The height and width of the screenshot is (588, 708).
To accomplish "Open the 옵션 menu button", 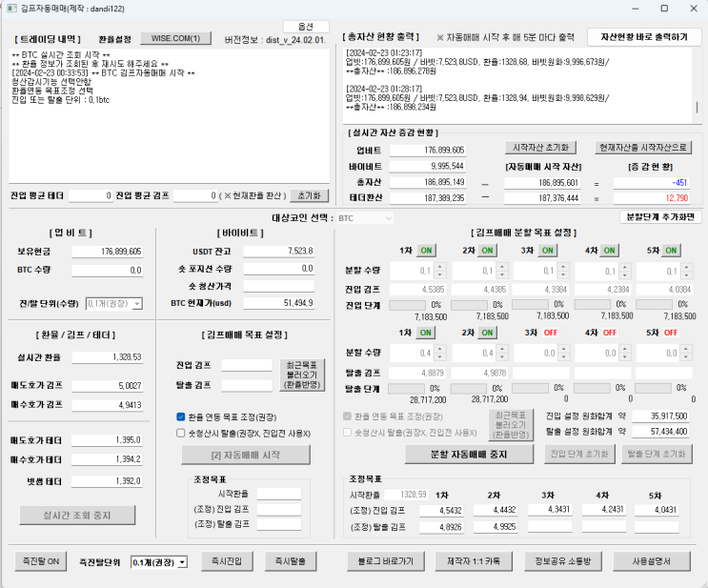I will 306,27.
